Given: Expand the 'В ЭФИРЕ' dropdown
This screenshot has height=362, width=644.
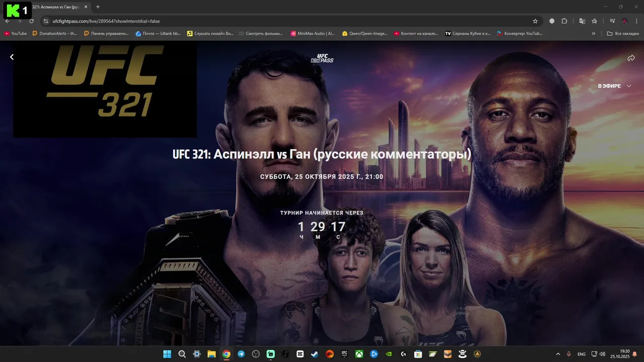Looking at the screenshot, I should (614, 86).
